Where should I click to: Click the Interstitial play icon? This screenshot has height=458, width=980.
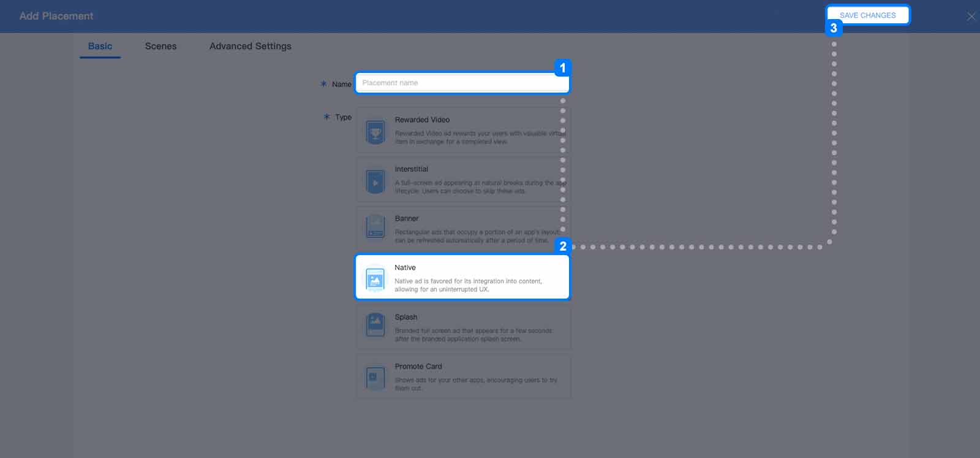[375, 181]
